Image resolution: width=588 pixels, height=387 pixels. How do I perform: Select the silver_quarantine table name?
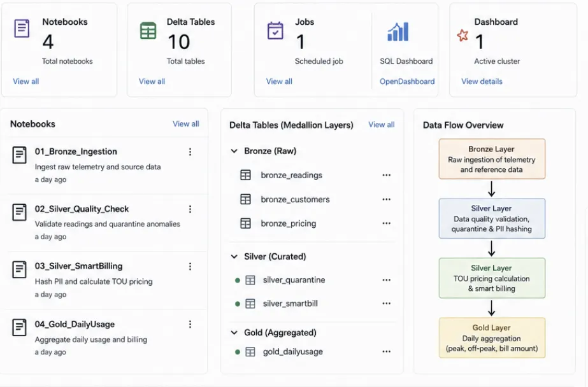coord(294,280)
